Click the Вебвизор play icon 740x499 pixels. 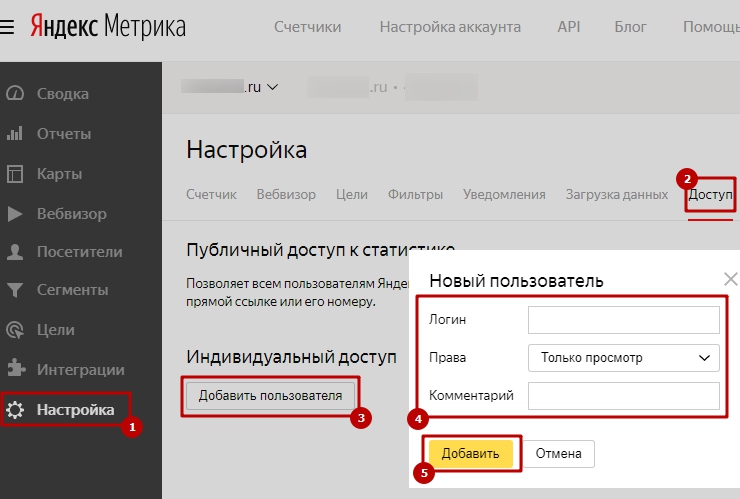click(x=15, y=214)
